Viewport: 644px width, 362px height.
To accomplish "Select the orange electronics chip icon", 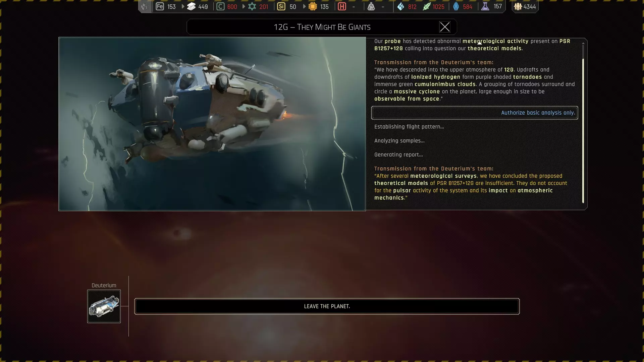I will [x=313, y=6].
